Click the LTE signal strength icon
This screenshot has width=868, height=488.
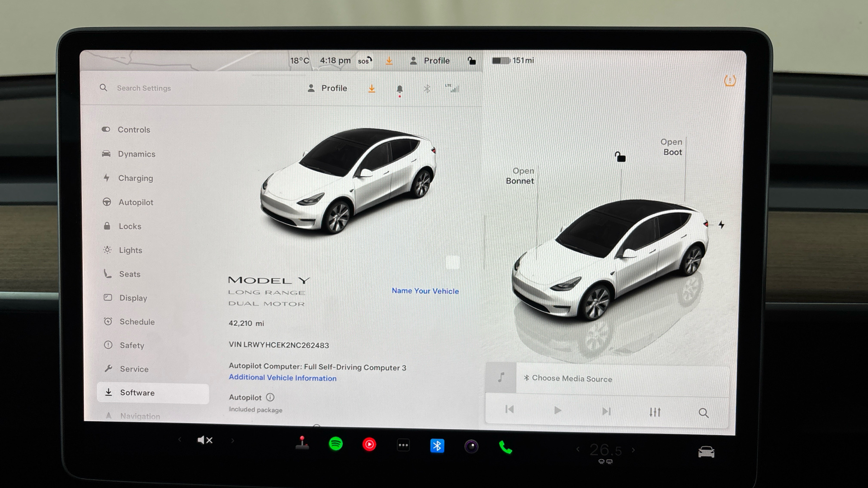click(x=452, y=89)
